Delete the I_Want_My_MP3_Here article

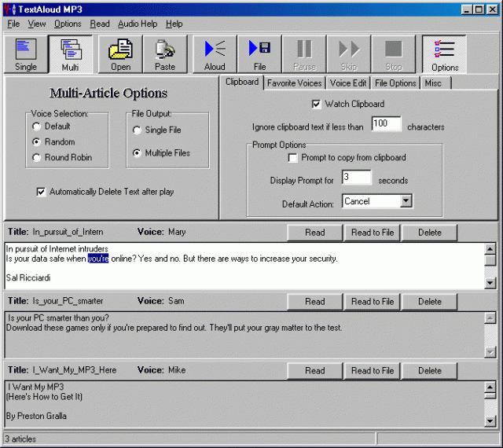[x=430, y=371]
